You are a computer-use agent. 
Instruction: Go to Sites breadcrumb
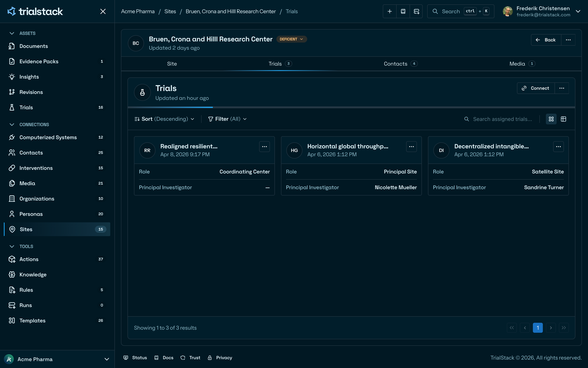(170, 11)
